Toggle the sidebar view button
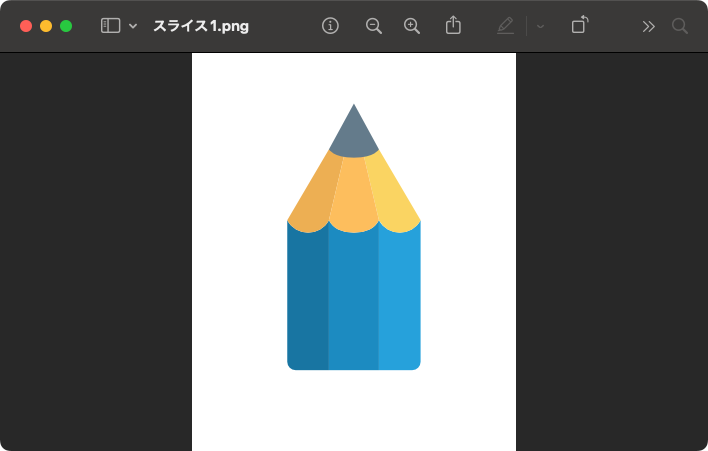 [x=110, y=26]
